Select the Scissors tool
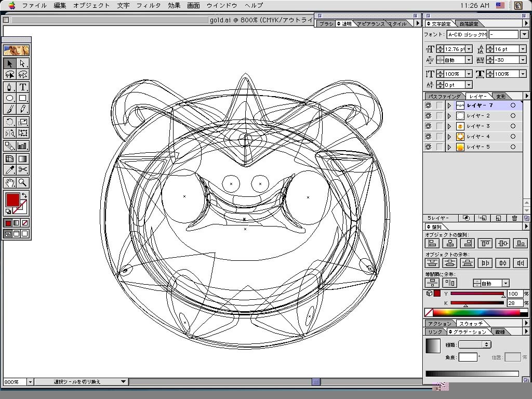 (22, 170)
